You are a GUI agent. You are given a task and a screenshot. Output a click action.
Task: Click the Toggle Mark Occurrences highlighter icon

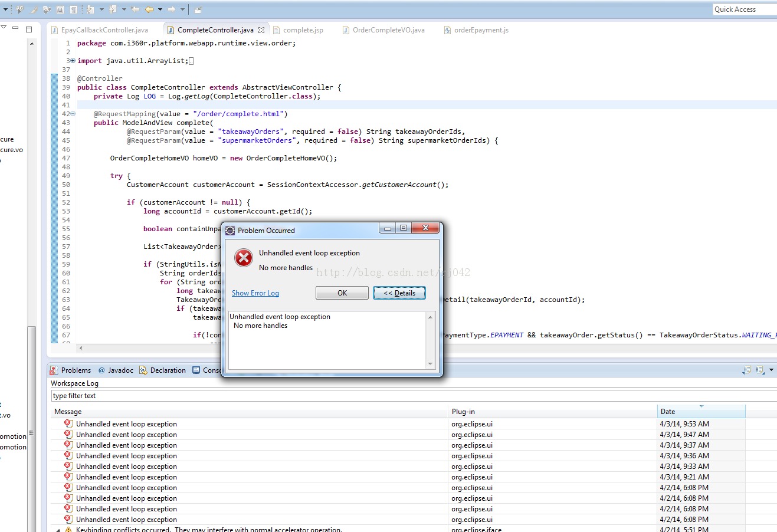34,9
